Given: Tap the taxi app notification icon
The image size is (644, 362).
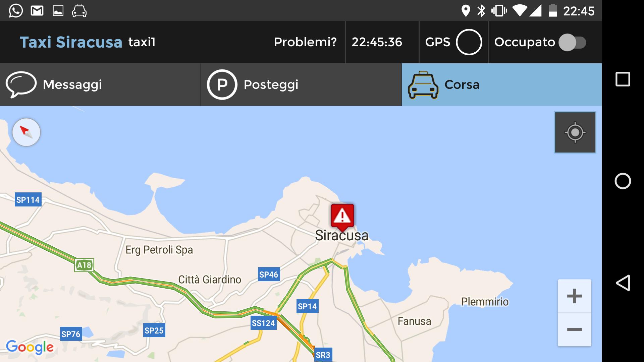Looking at the screenshot, I should [x=79, y=11].
